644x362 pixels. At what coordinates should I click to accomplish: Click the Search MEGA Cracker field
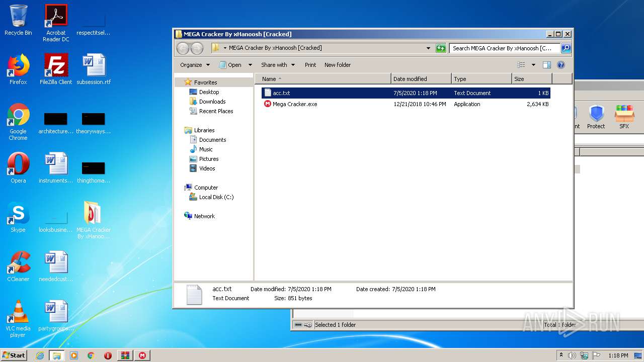[505, 48]
